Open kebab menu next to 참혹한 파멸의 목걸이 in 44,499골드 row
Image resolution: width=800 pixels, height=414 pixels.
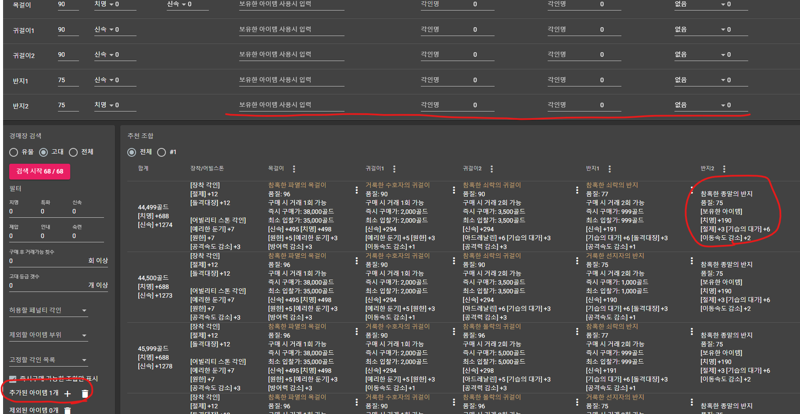[357, 190]
